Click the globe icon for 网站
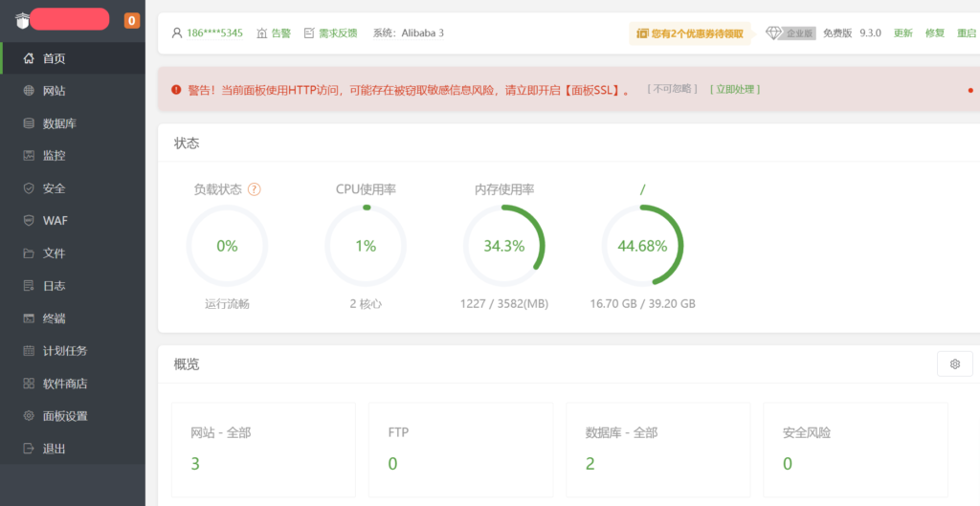 tap(29, 91)
